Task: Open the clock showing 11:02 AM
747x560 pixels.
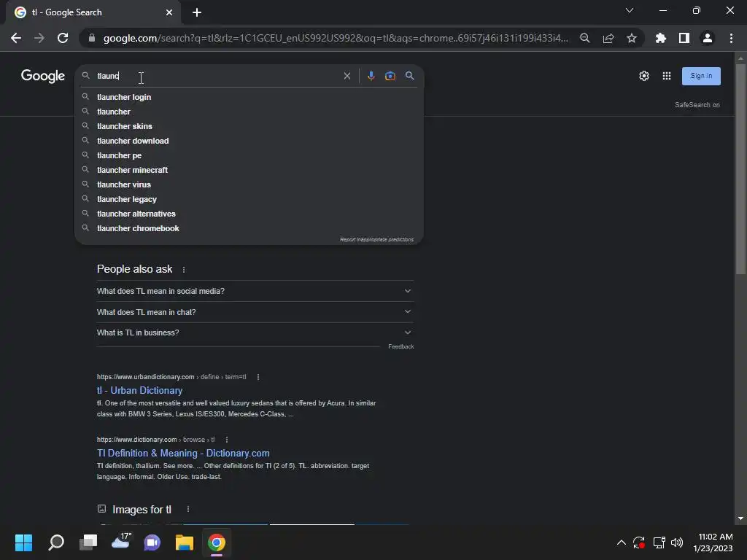Action: (713, 542)
